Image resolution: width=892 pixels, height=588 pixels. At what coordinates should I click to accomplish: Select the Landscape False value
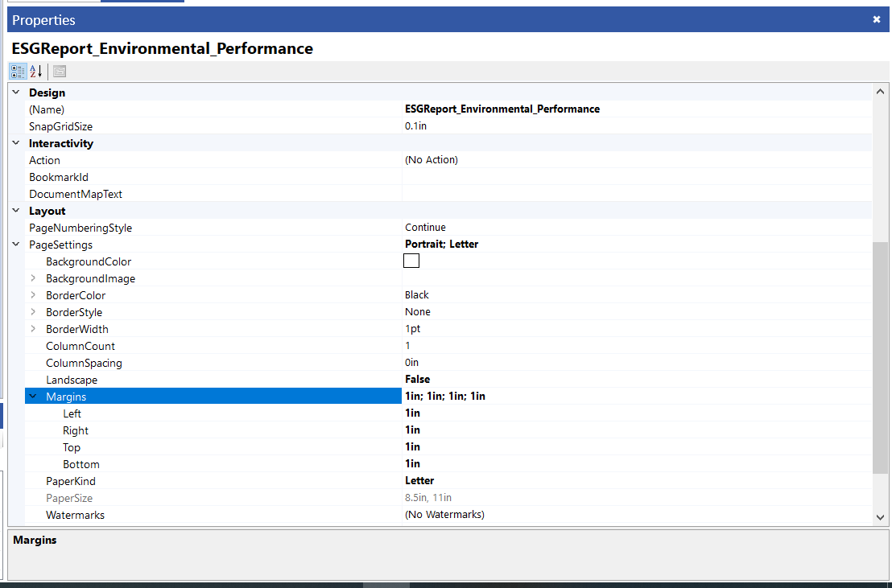point(636,380)
